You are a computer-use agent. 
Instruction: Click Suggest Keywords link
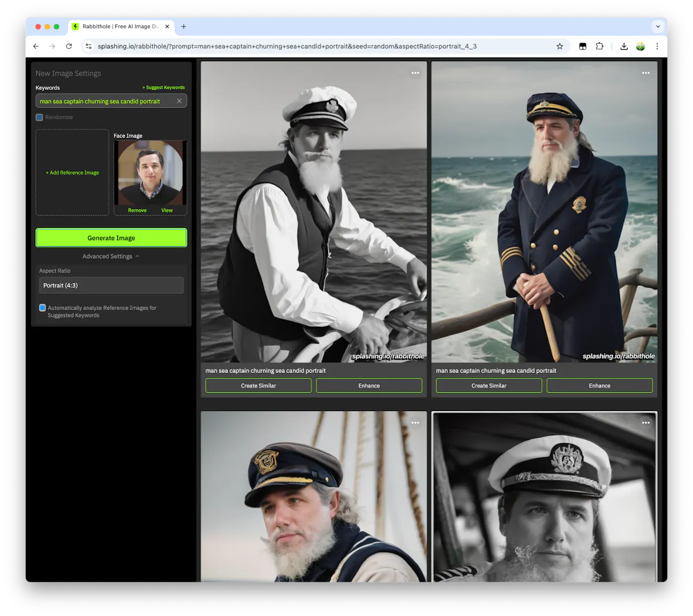coord(163,88)
